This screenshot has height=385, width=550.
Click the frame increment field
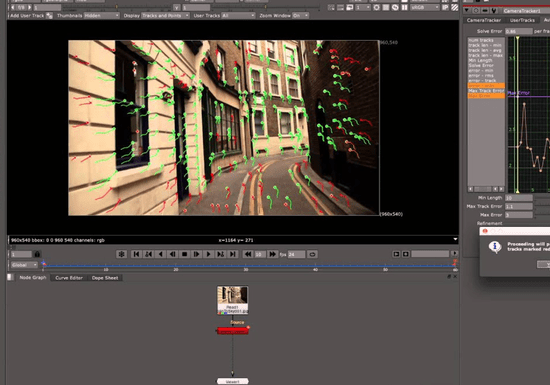tap(260, 255)
